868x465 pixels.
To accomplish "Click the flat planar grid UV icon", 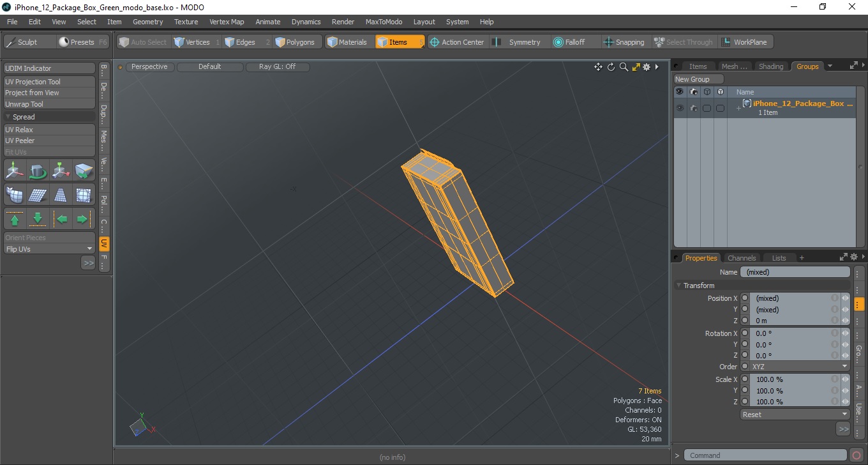I will (38, 195).
